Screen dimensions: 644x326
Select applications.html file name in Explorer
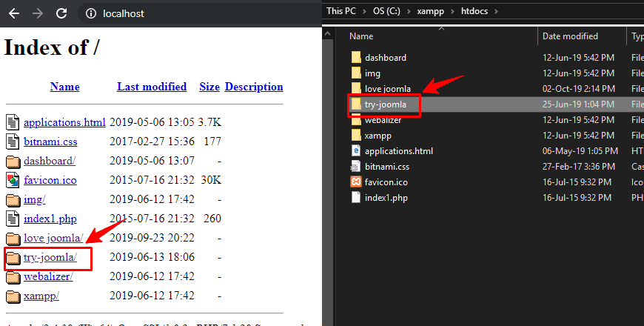click(x=399, y=151)
